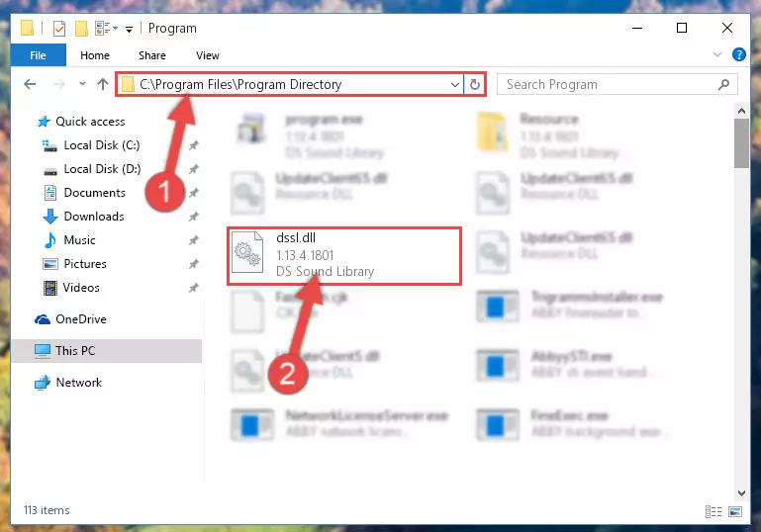Click the vertical scrollbar thumb

coord(741,143)
